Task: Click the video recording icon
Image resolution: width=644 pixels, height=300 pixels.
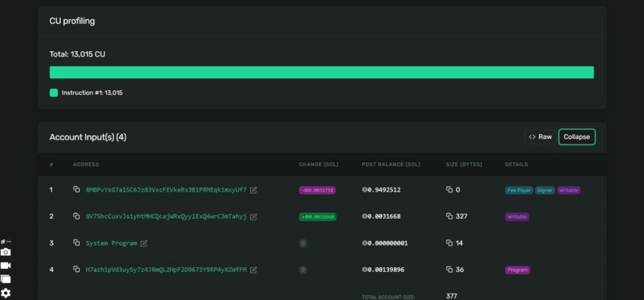Action: coord(6,266)
